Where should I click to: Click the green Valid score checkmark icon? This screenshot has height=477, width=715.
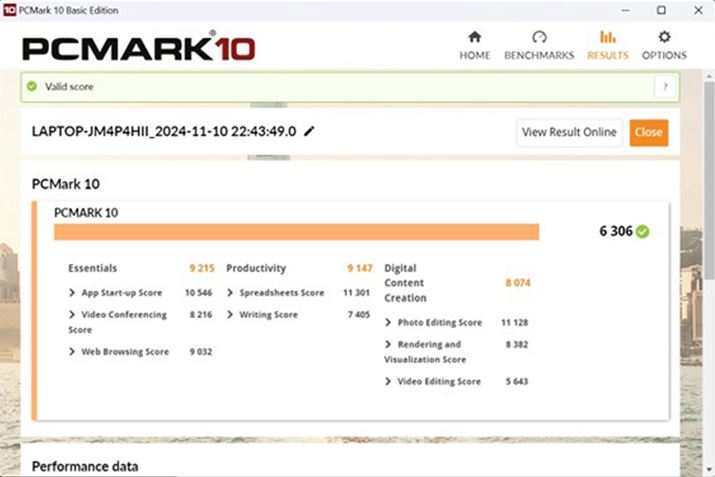pyautogui.click(x=32, y=87)
